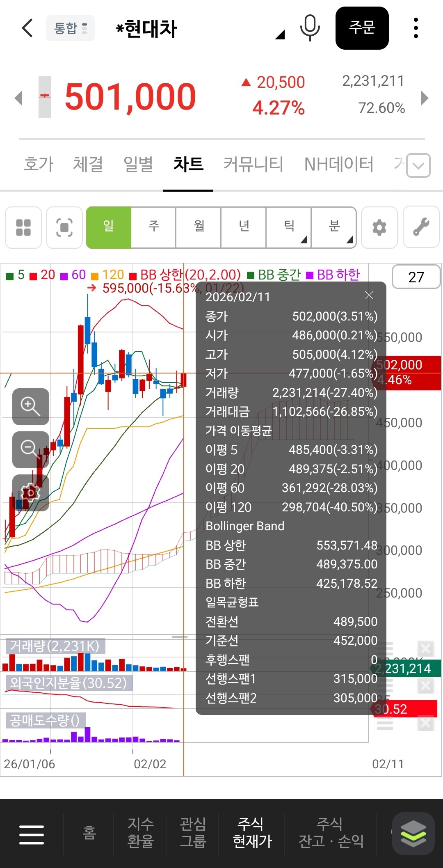This screenshot has height=868, width=443.
Task: Tap the chart focus frame icon
Action: click(x=64, y=227)
